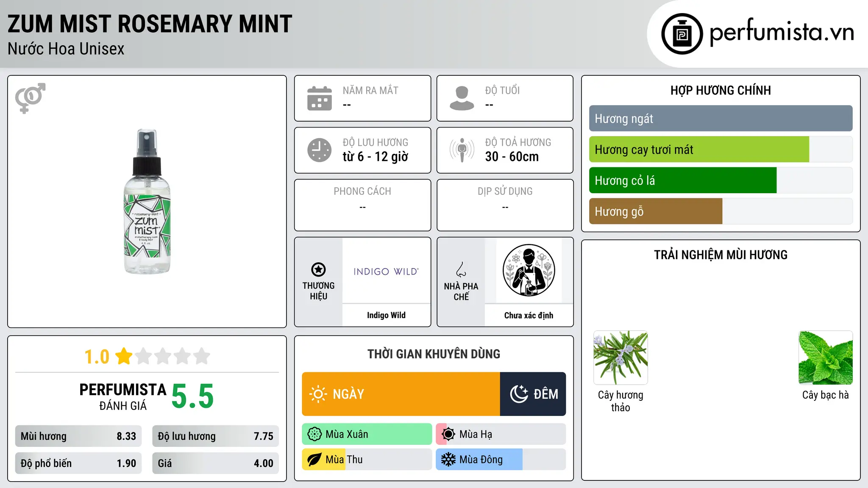
Task: Click the Năm ra mắt label
Action: click(370, 90)
